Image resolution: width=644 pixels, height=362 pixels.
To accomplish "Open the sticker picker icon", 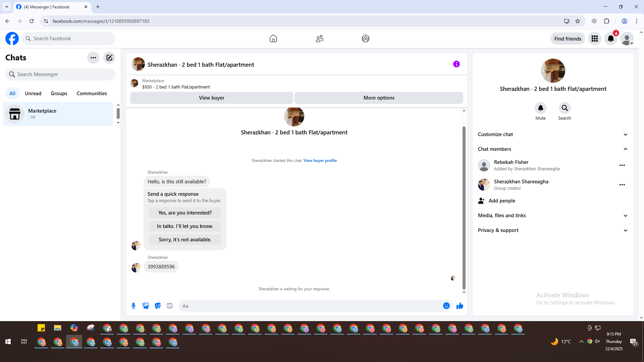I will [158, 306].
